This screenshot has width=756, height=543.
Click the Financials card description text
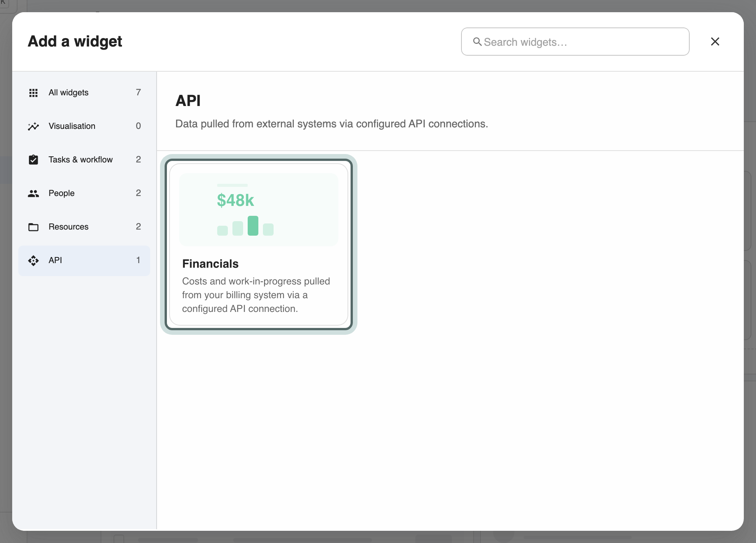coord(256,295)
